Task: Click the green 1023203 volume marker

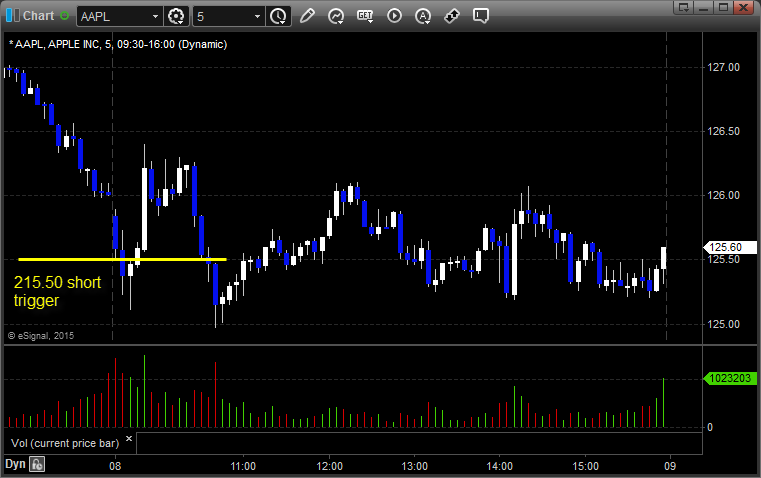Action: click(x=730, y=378)
